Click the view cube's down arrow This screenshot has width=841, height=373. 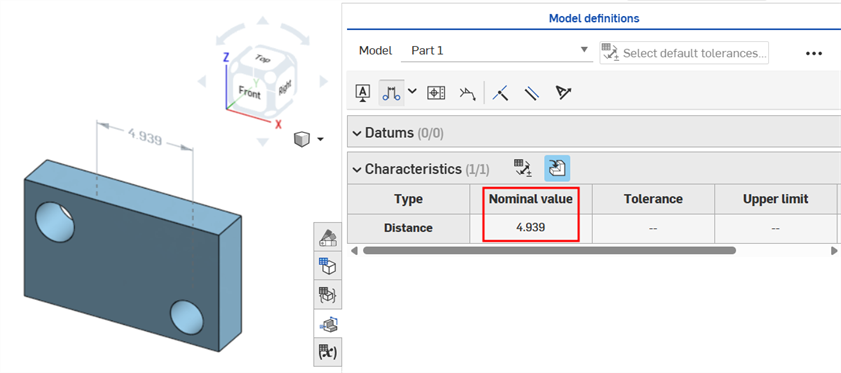(262, 142)
